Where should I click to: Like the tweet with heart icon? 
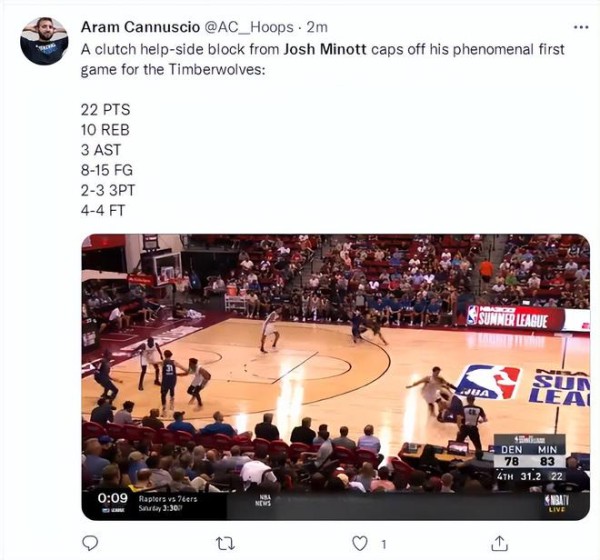[360, 543]
